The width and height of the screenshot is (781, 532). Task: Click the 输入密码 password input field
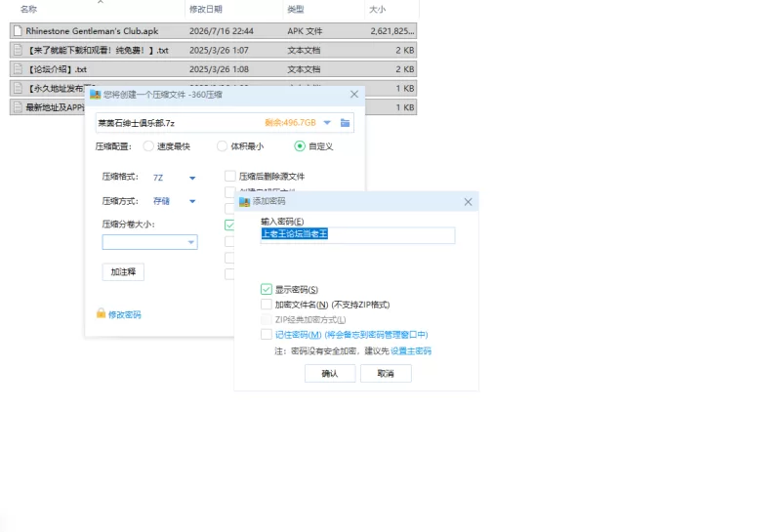click(357, 235)
